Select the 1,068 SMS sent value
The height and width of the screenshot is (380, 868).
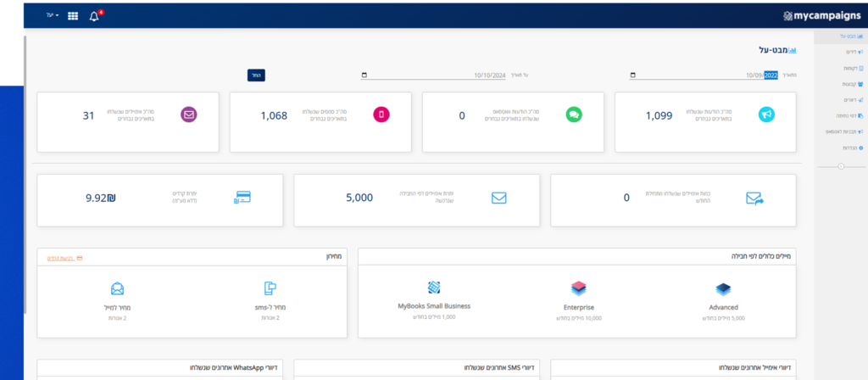click(x=274, y=115)
